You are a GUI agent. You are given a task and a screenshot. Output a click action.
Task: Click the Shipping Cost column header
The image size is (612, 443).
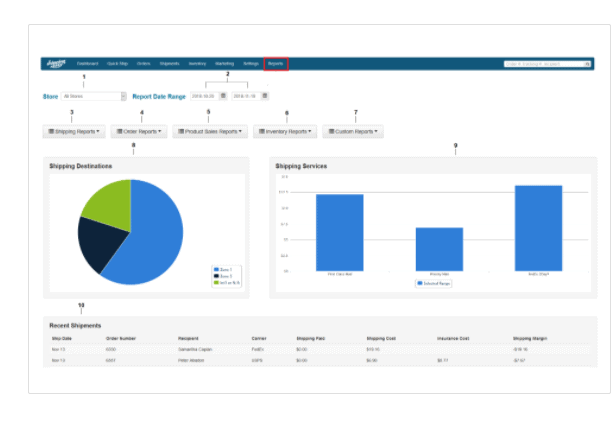[x=381, y=338]
